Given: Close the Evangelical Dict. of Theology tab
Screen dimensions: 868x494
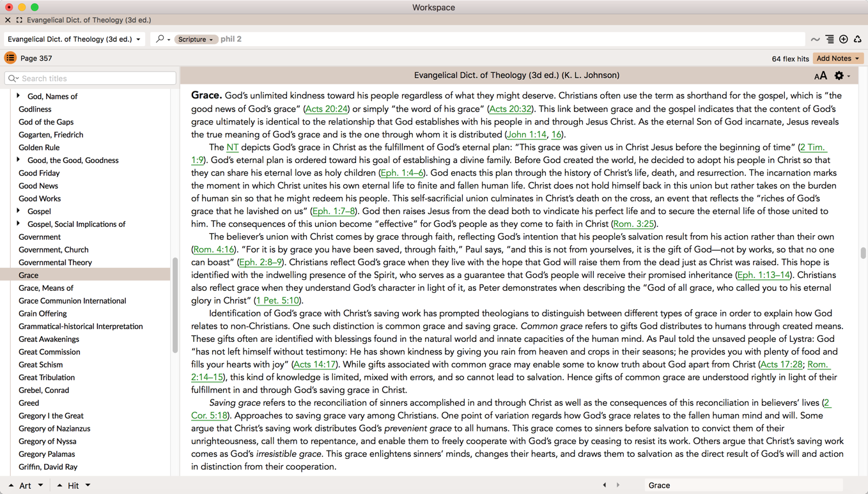Looking at the screenshot, I should click(x=8, y=20).
